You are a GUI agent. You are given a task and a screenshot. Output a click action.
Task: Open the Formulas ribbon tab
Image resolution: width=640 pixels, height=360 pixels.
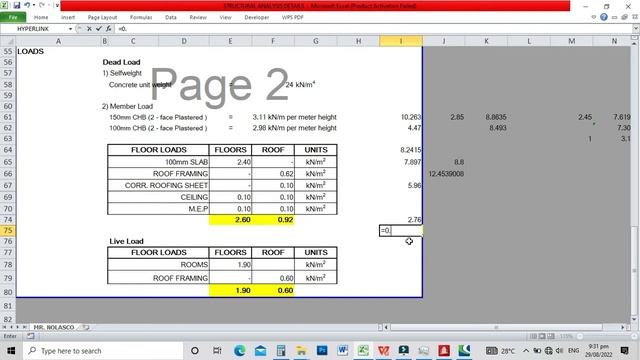click(141, 18)
